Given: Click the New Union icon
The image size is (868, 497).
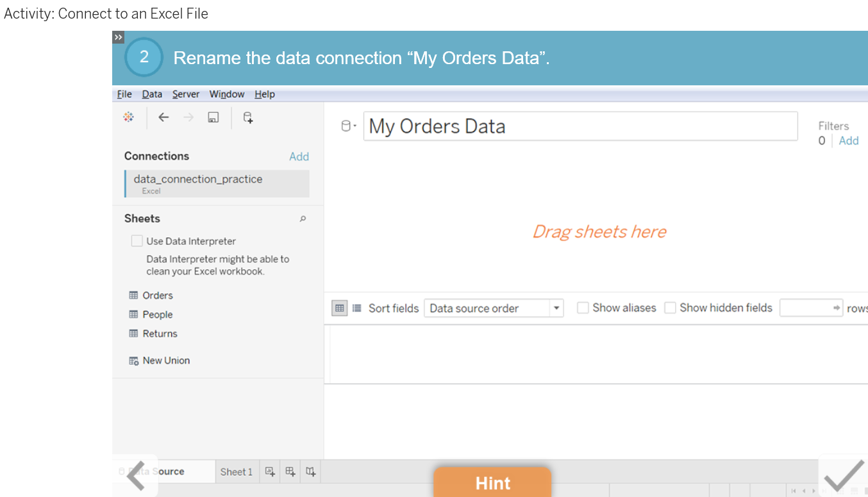Looking at the screenshot, I should (x=133, y=361).
